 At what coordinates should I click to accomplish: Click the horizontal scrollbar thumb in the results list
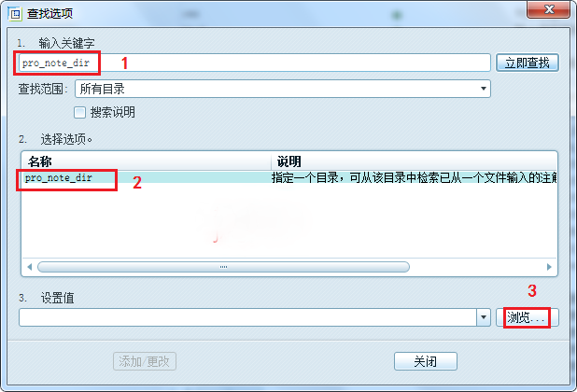point(223,267)
